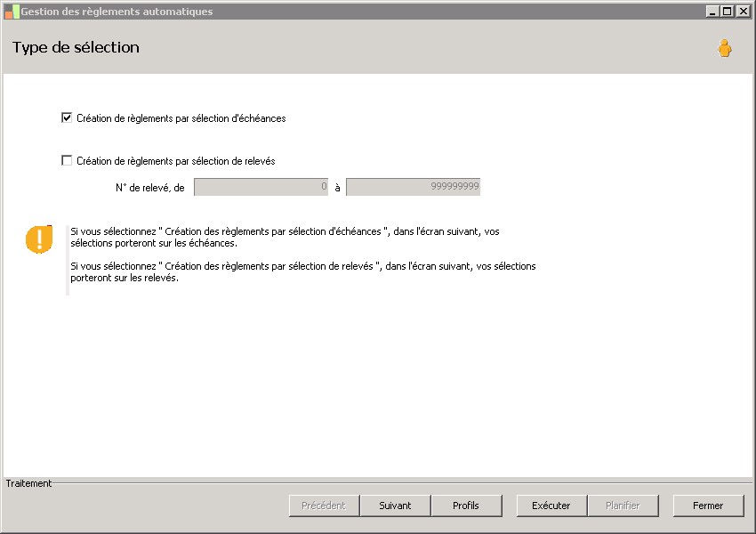Click the disabled Précédent button
756x534 pixels.
click(324, 506)
